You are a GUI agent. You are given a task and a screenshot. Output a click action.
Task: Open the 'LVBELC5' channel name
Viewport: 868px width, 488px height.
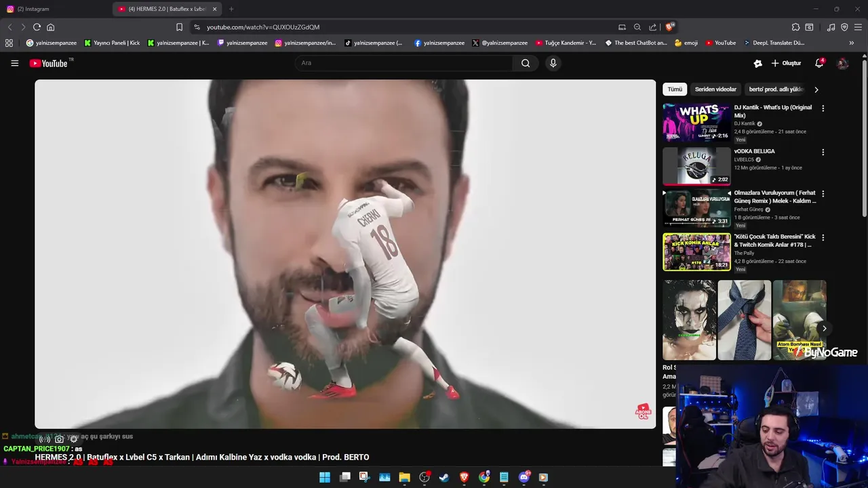[744, 160]
